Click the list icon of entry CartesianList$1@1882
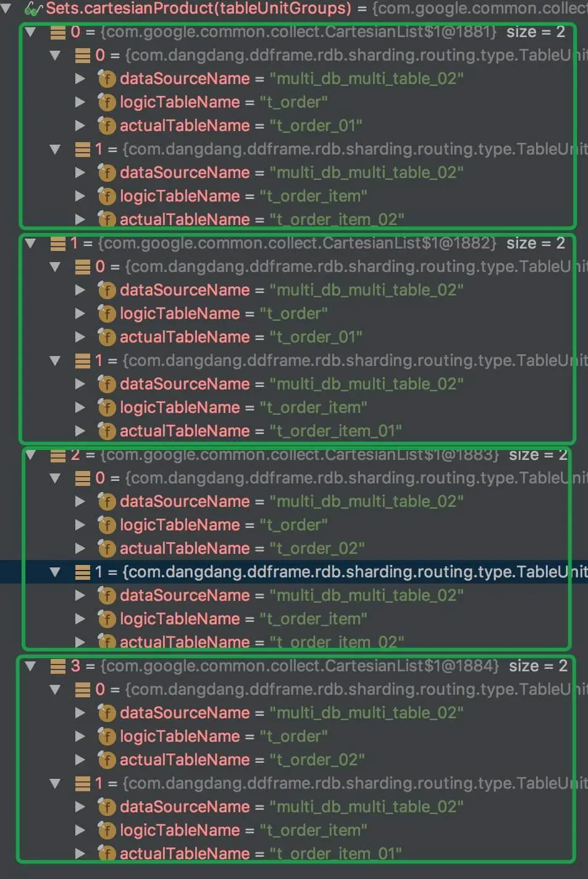The image size is (588, 879). [x=58, y=244]
